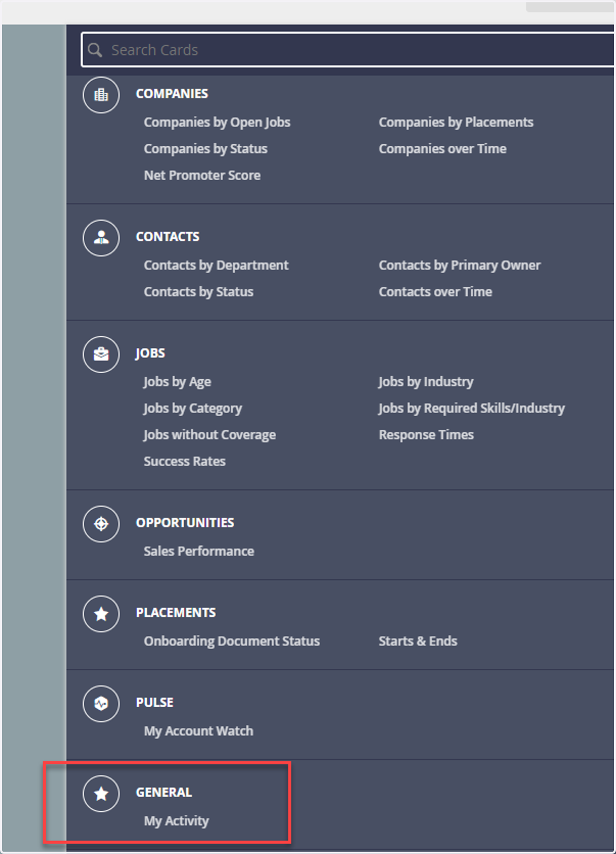Focus the Search Cards field
The image size is (616, 854).
pyautogui.click(x=348, y=50)
